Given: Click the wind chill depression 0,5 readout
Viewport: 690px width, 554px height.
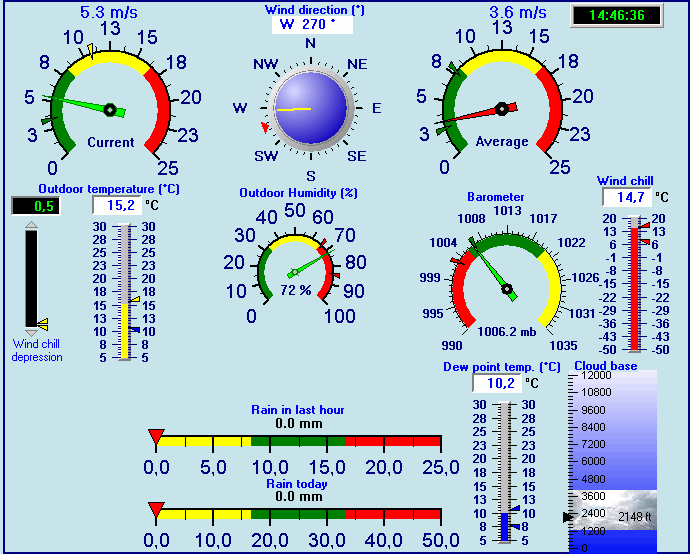Looking at the screenshot, I should coord(34,206).
